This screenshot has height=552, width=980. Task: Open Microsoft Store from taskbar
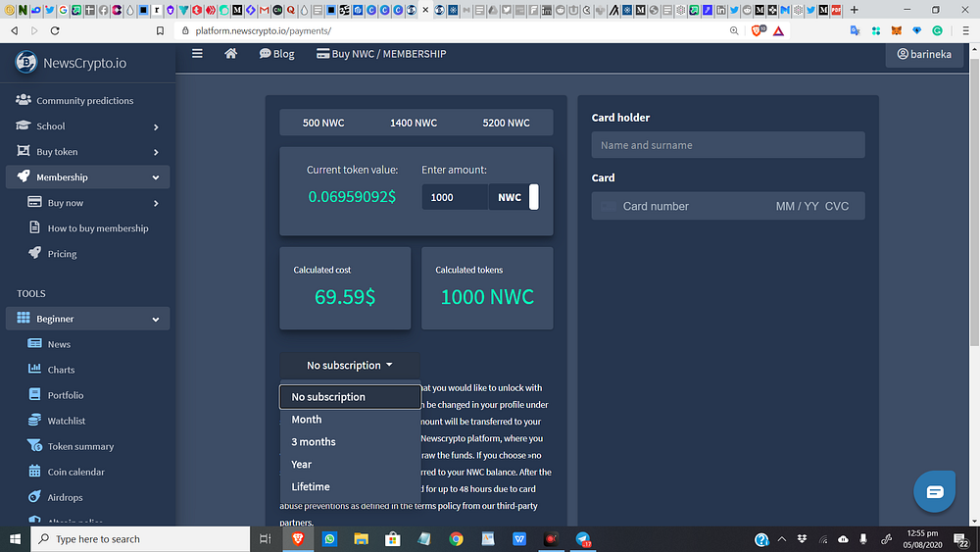pyautogui.click(x=393, y=539)
